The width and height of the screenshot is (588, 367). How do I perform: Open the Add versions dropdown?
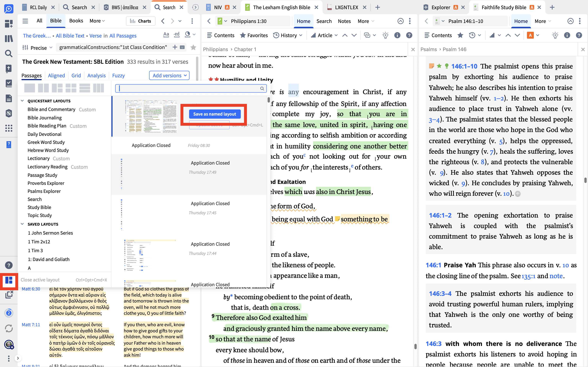point(169,76)
